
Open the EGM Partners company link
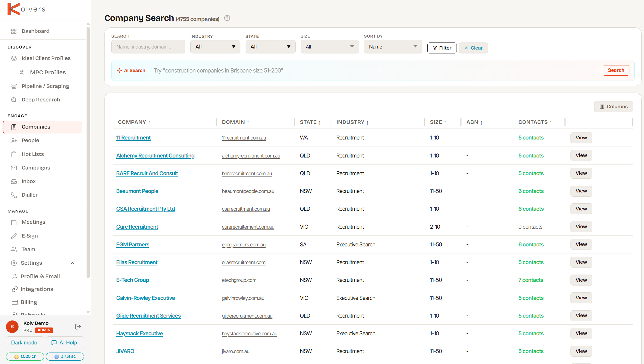(133, 245)
